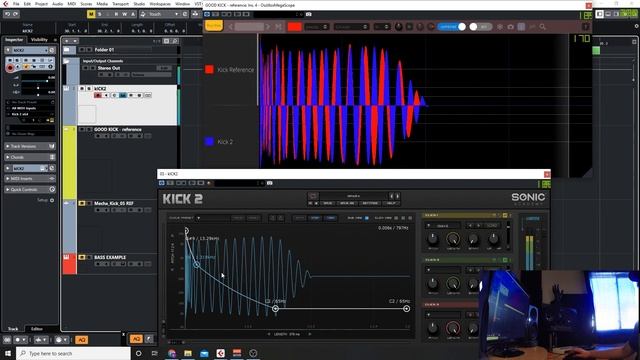Image resolution: width=640 pixels, height=360 pixels.
Task: Open Chrome from the taskbar
Action: pyautogui.click(x=172, y=353)
